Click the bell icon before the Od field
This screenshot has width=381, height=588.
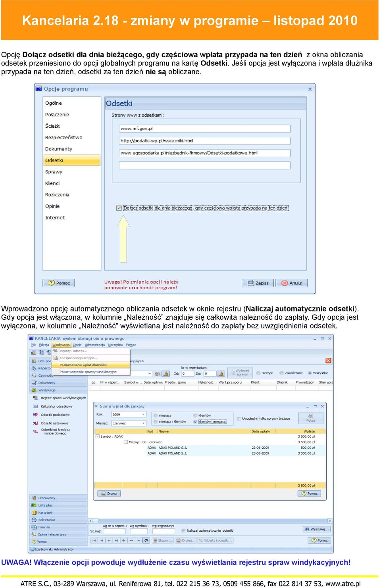pyautogui.click(x=166, y=373)
